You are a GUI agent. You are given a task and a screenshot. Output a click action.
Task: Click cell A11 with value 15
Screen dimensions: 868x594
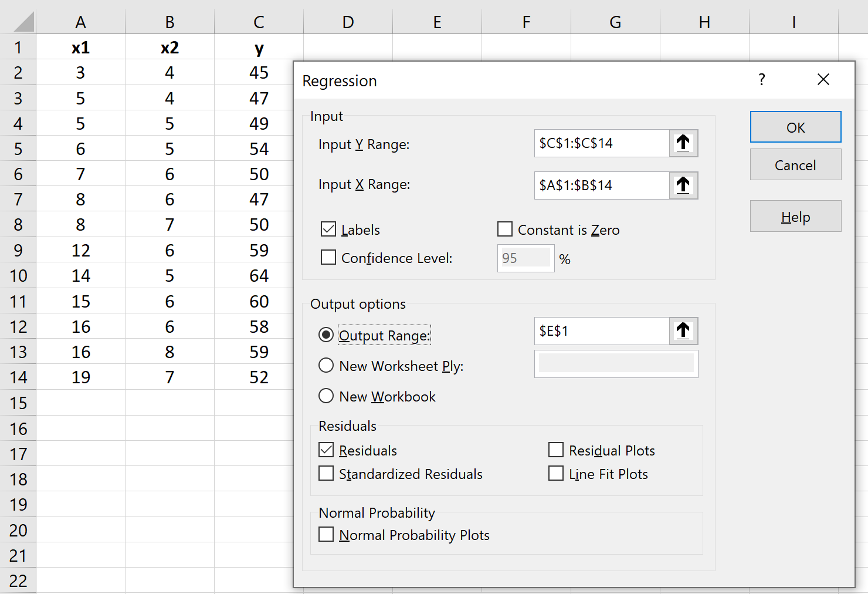point(81,301)
